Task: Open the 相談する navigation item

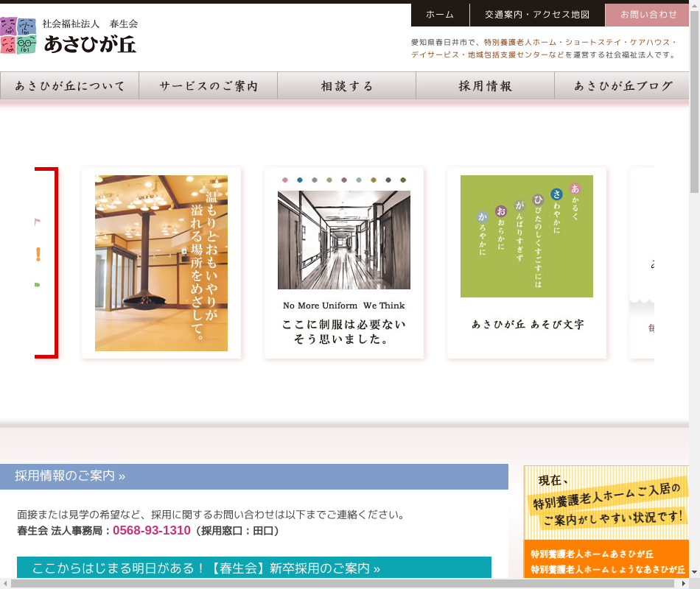Action: point(347,86)
